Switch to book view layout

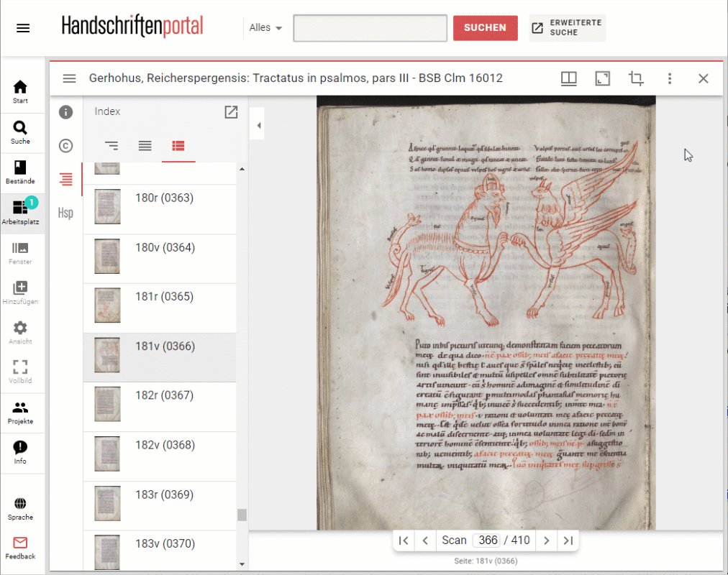(569, 78)
